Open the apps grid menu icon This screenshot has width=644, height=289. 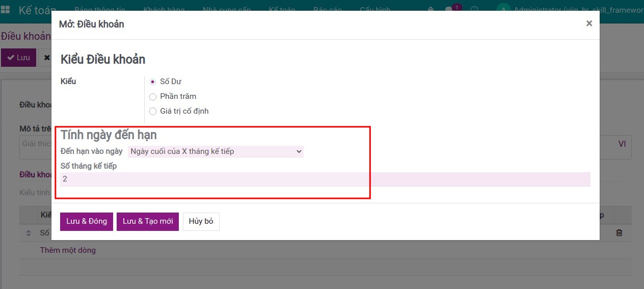pos(6,10)
